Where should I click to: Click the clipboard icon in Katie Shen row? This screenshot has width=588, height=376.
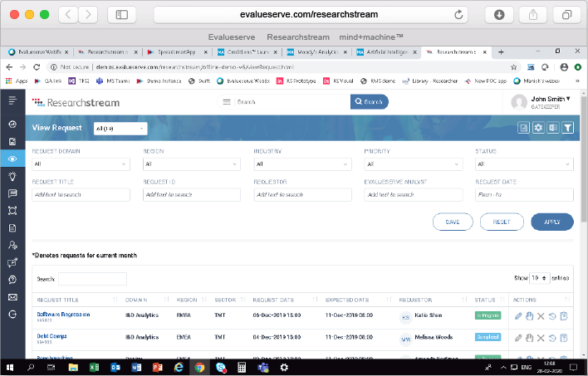tap(564, 316)
